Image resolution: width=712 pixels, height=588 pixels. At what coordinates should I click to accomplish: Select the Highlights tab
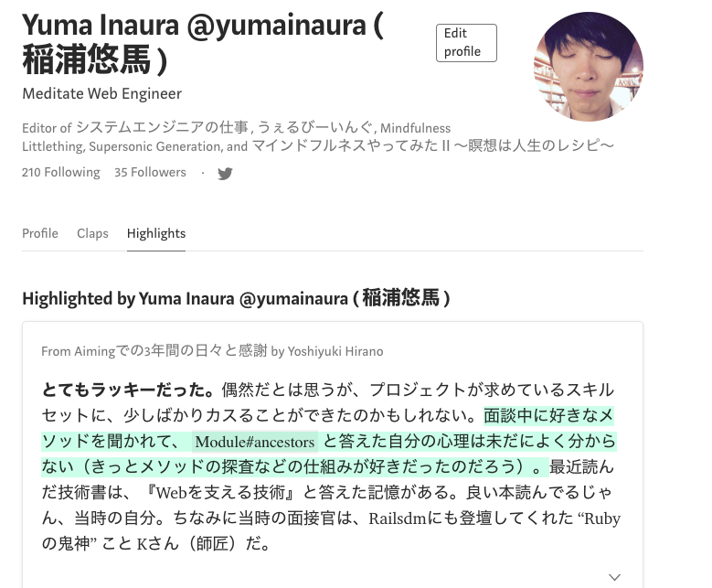click(x=156, y=233)
